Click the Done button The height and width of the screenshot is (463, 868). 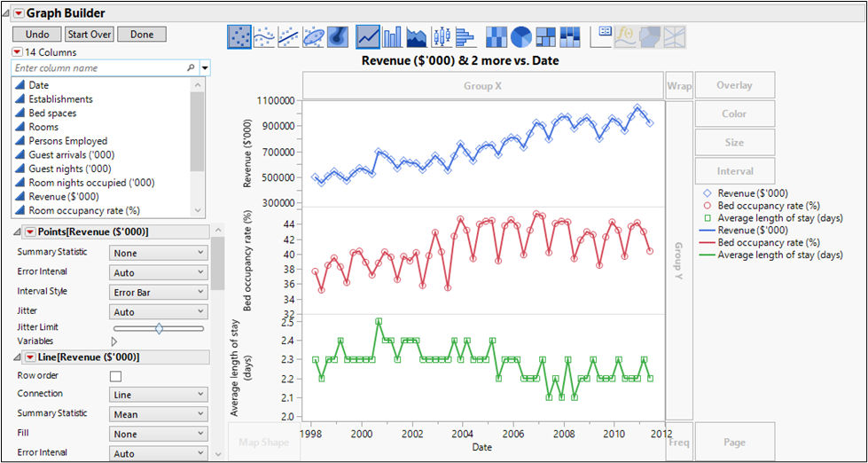pos(142,35)
